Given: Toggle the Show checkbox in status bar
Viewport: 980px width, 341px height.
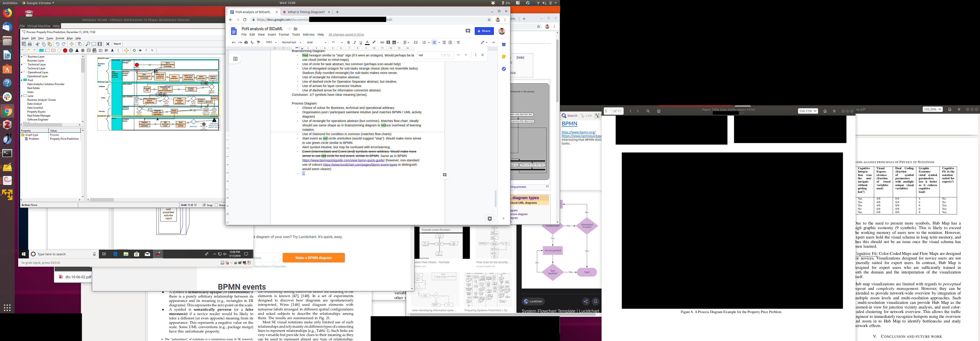Looking at the screenshot, I should point(217,205).
